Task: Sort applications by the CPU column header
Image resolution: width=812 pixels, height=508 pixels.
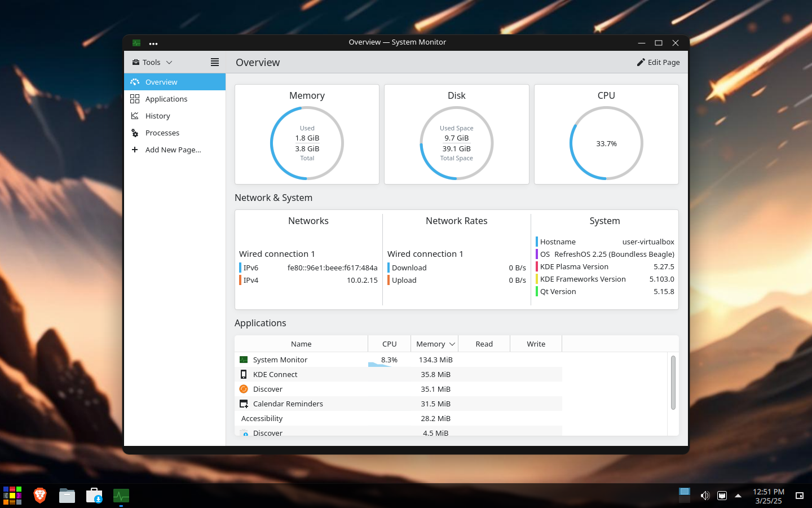Action: (390, 344)
